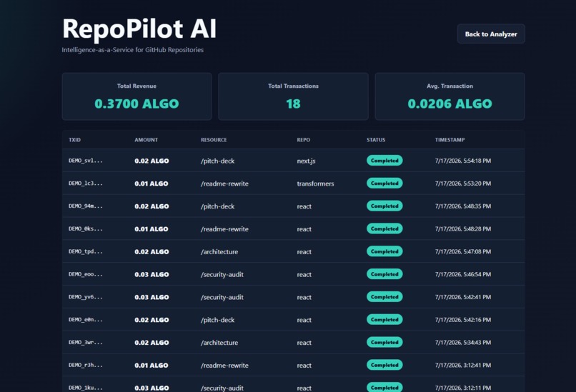The height and width of the screenshot is (392, 576).
Task: Click 0.03 ALGO amount in DEMO_yv6 row
Action: (152, 297)
